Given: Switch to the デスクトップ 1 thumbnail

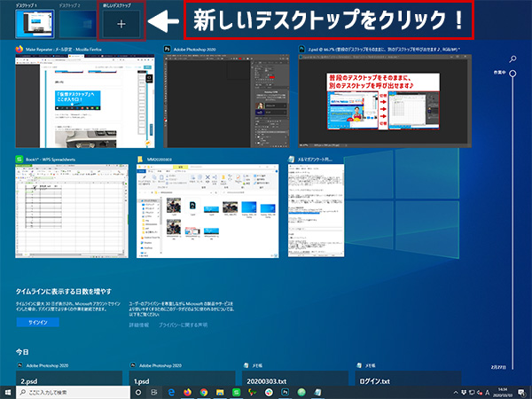Looking at the screenshot, I should [x=35, y=24].
